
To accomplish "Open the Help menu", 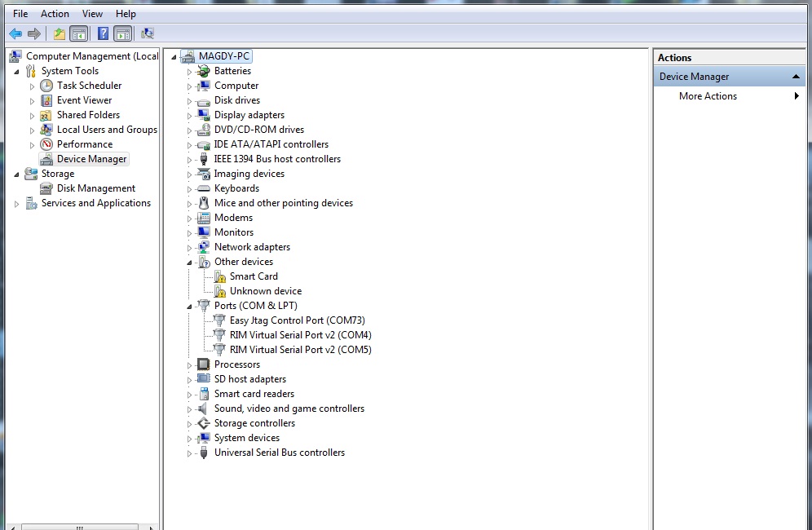I will 126,14.
